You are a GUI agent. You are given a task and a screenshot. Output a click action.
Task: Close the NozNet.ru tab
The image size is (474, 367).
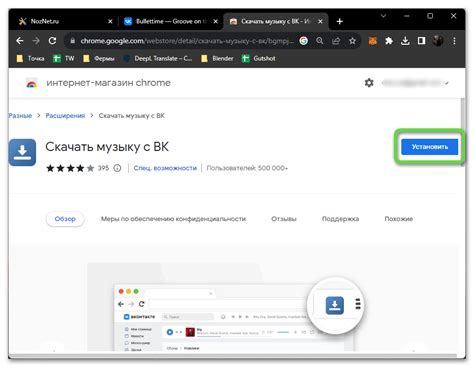click(110, 21)
